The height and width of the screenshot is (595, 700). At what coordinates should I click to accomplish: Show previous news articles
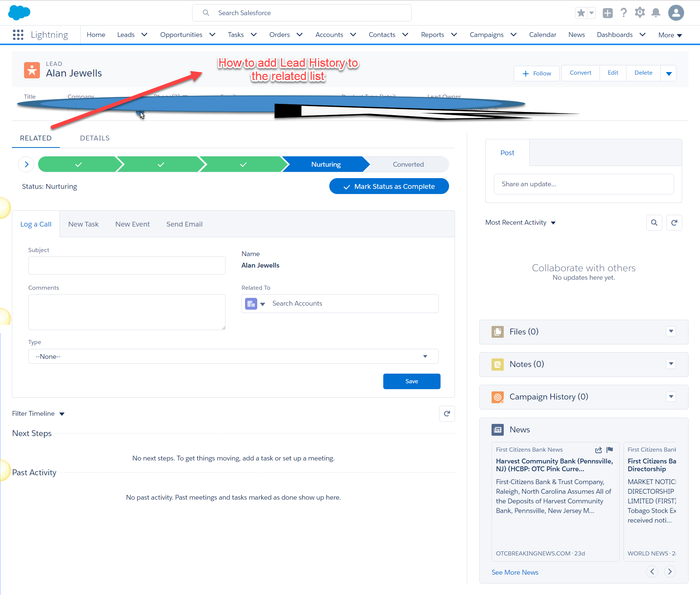652,572
